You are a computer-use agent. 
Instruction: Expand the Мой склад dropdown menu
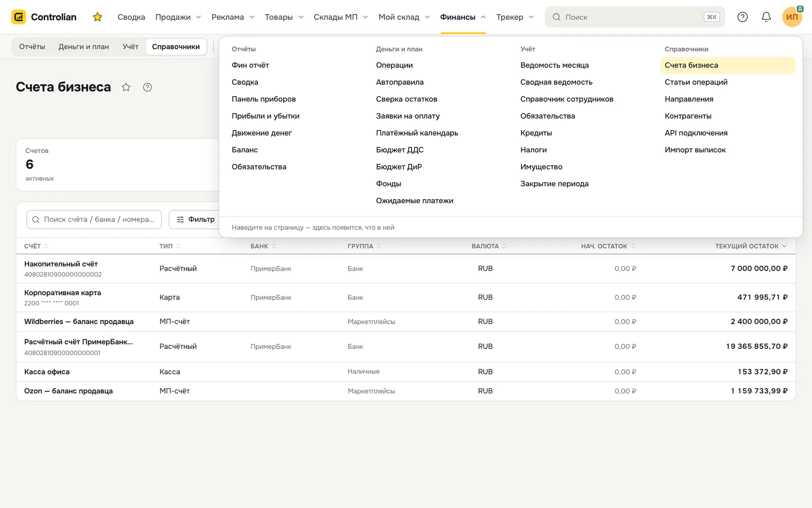click(404, 17)
